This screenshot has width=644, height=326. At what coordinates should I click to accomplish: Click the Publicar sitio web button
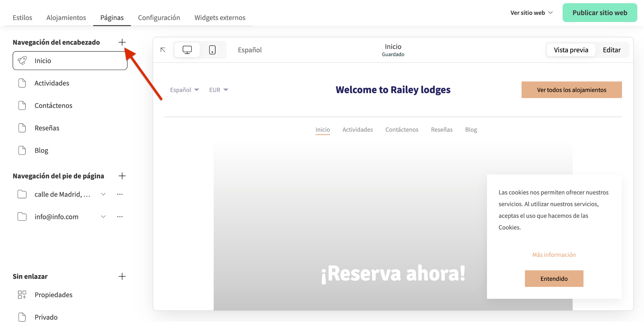[600, 13]
